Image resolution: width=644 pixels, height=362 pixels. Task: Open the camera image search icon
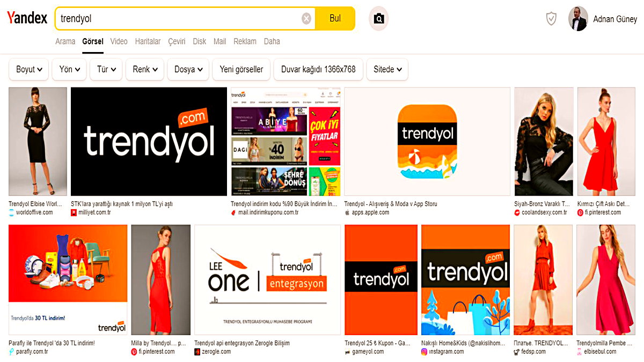(379, 19)
